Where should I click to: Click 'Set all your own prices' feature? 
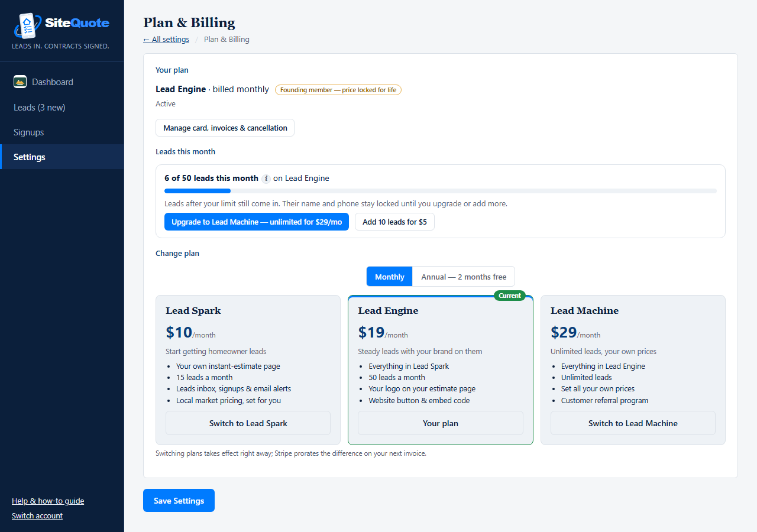click(598, 389)
